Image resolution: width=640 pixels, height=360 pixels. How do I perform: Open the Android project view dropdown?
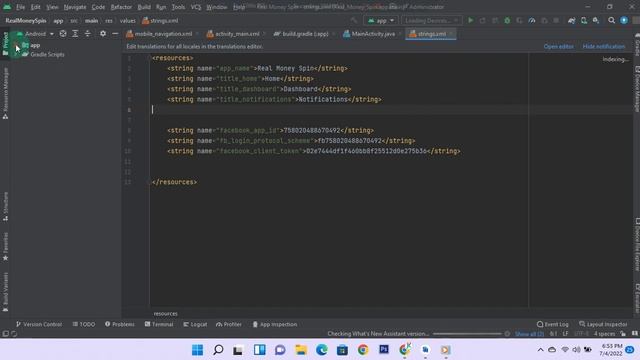[35, 34]
